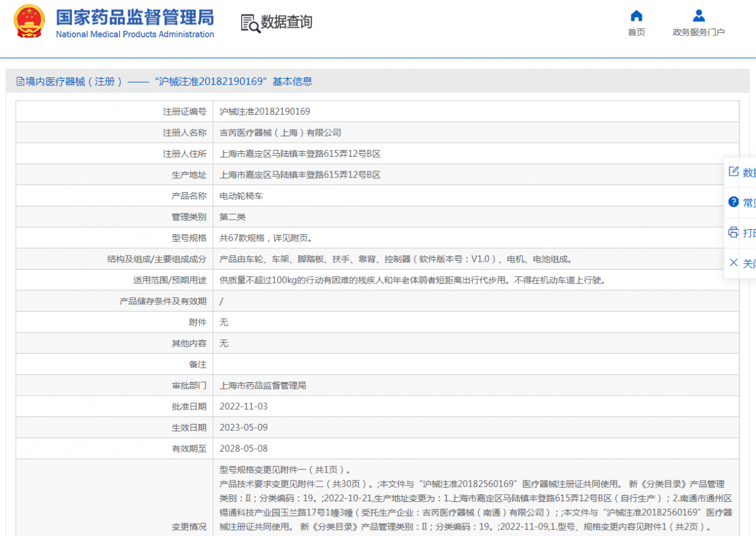Click registration number 沪械注准20182190169 cell
Screen dimensions: 756x536
click(x=265, y=111)
